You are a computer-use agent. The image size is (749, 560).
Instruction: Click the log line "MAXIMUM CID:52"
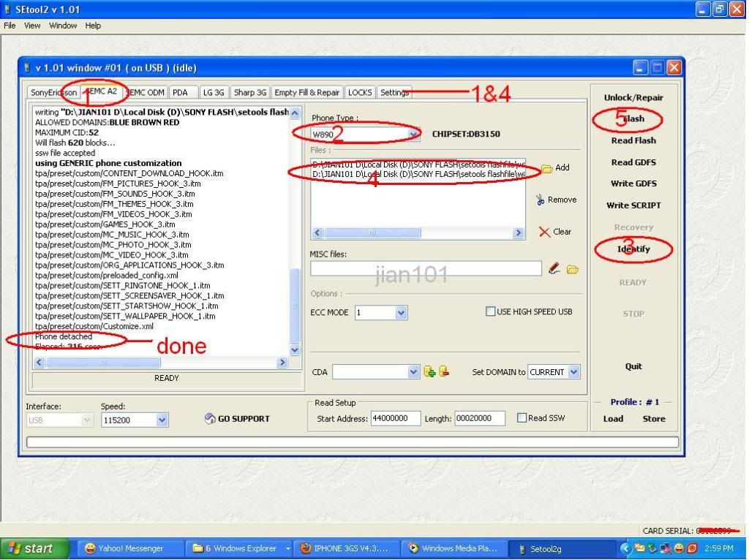67,133
